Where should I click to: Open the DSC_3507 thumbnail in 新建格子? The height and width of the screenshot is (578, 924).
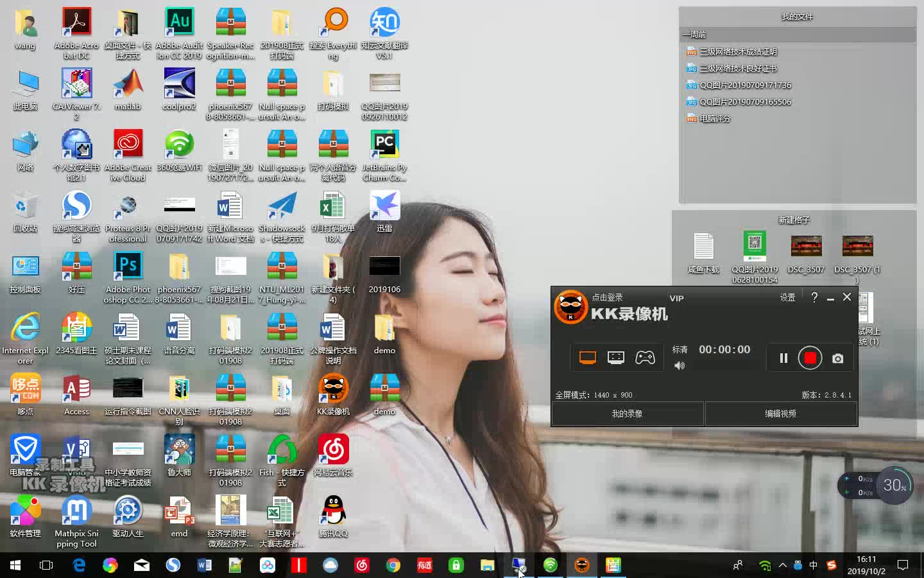click(806, 253)
